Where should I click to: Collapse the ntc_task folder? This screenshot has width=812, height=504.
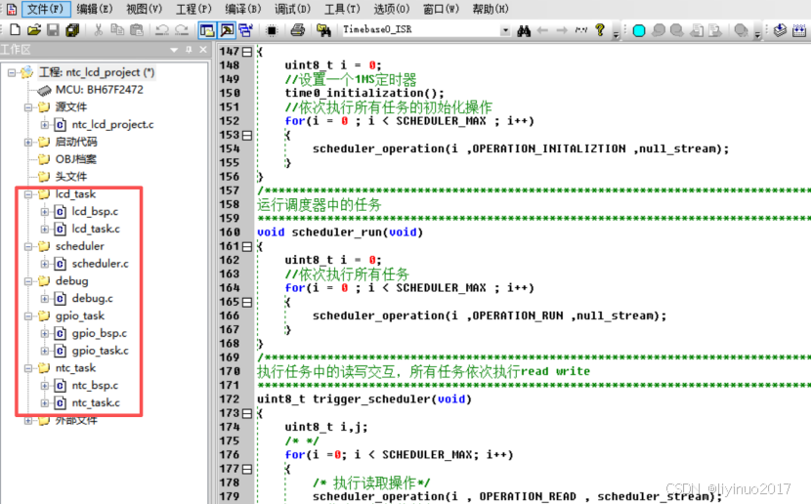coord(28,368)
